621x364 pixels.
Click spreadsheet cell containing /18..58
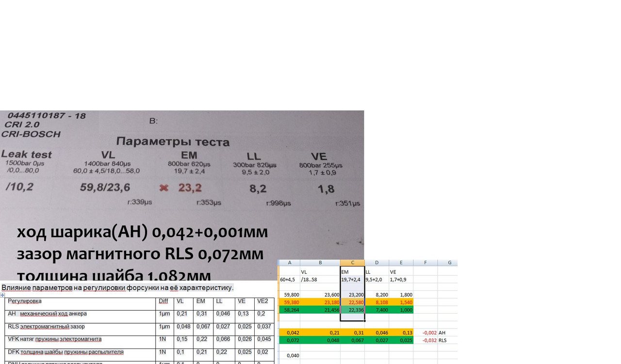click(320, 280)
